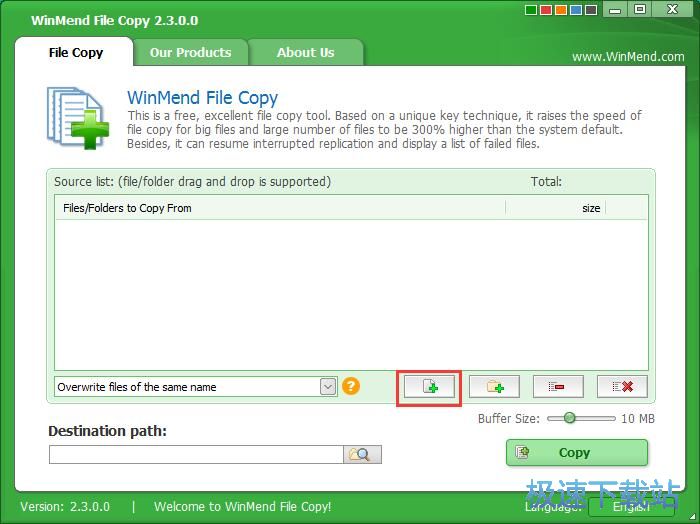Viewport: 700px width, 524px height.
Task: Click Files/Folders to Copy From column header
Action: tap(280, 208)
